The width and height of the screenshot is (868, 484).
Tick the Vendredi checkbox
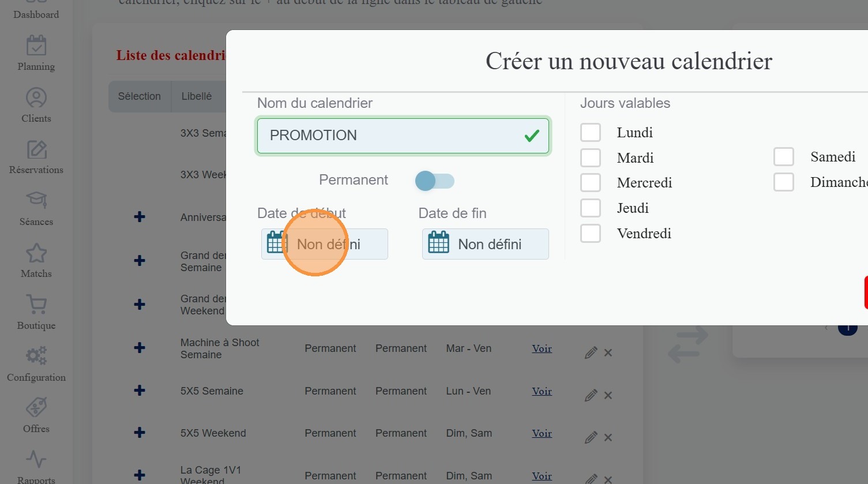click(x=591, y=233)
